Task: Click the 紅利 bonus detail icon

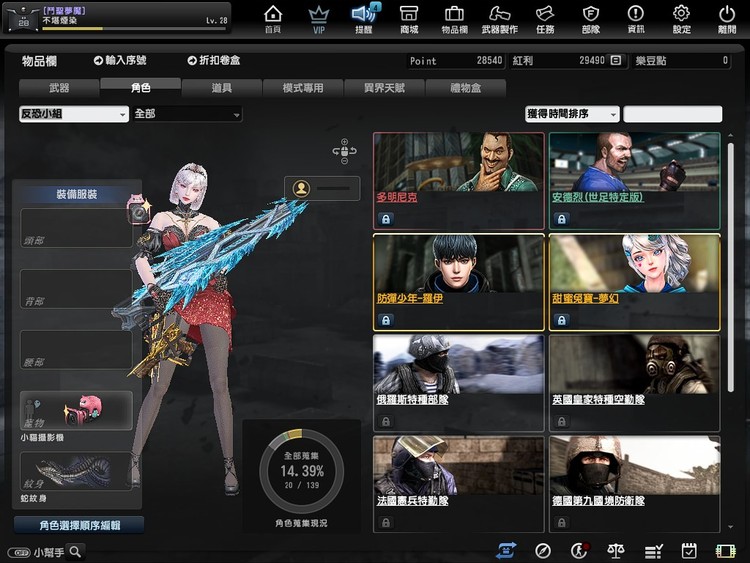Action: click(x=616, y=60)
